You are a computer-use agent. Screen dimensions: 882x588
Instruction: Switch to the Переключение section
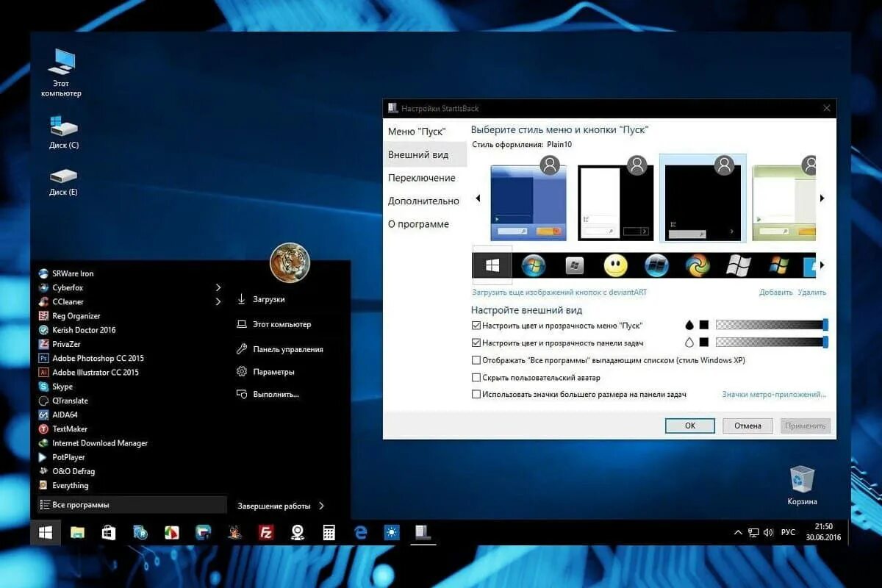click(x=422, y=178)
